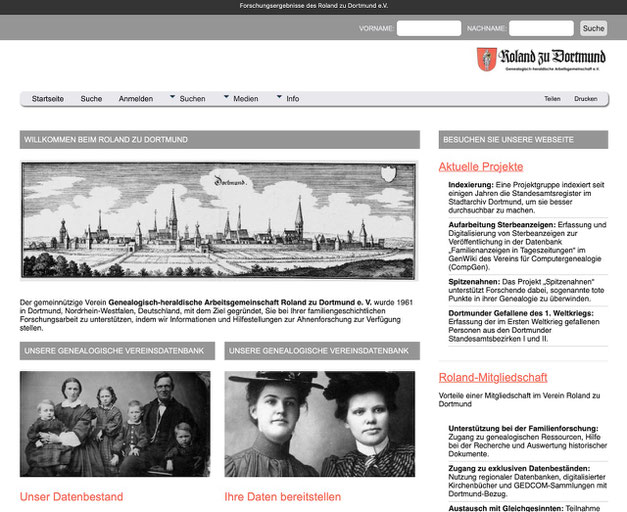
Task: Expand the Suchen dropdown menu
Action: 188,99
